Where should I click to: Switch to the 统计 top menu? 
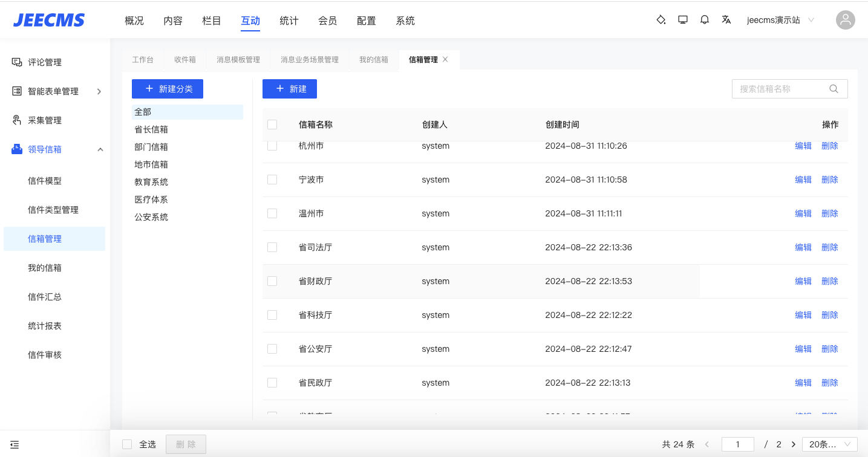coord(289,21)
